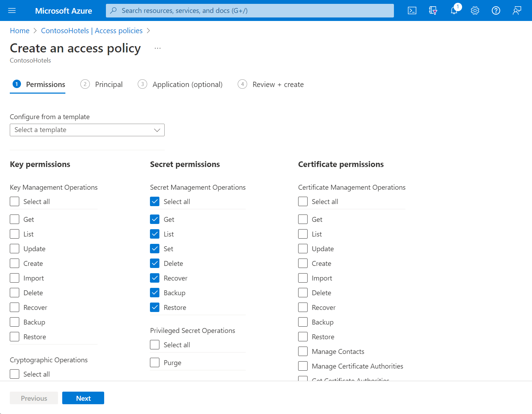Send feedback to Microsoft
The width and height of the screenshot is (532, 414).
pyautogui.click(x=517, y=10)
